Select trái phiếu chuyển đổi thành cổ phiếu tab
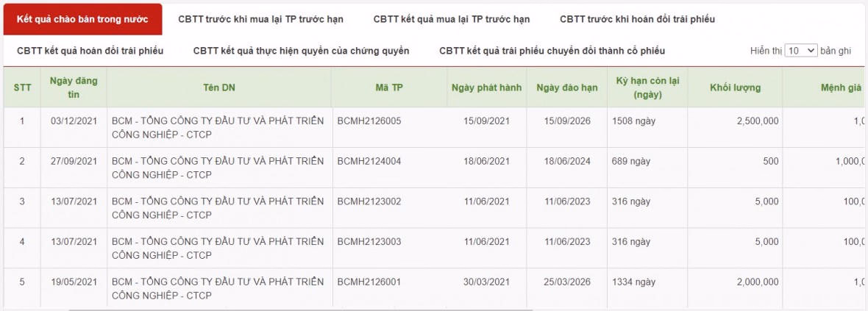Image resolution: width=868 pixels, height=311 pixels. pyautogui.click(x=552, y=51)
